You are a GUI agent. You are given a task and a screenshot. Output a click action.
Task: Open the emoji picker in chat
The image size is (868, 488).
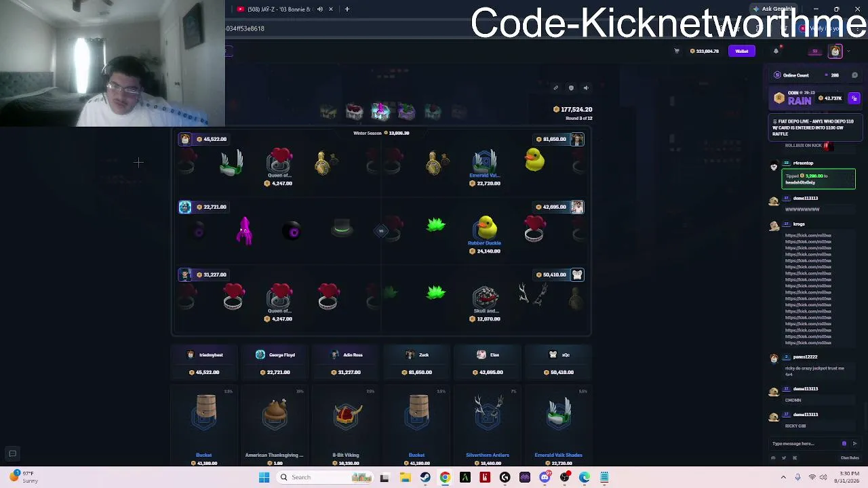pyautogui.click(x=844, y=444)
